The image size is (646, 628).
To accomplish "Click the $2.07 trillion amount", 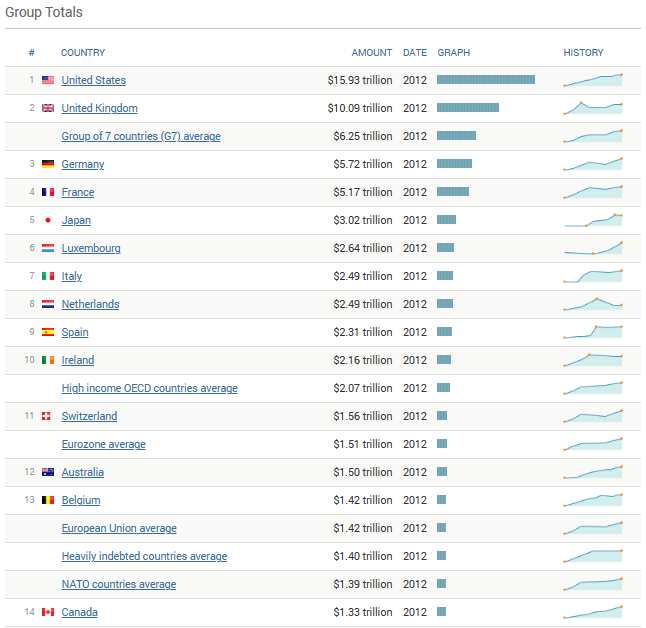I will click(363, 388).
